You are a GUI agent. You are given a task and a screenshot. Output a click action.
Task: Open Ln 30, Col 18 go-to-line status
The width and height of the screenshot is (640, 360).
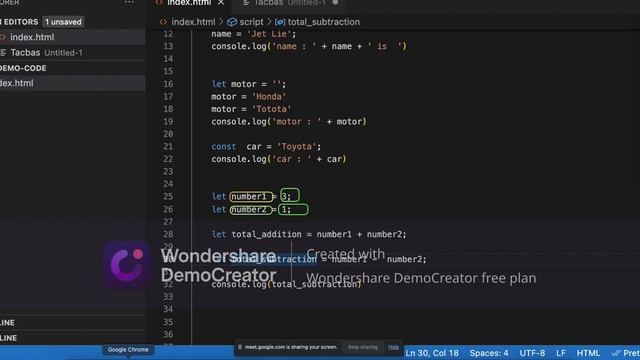[x=432, y=353]
